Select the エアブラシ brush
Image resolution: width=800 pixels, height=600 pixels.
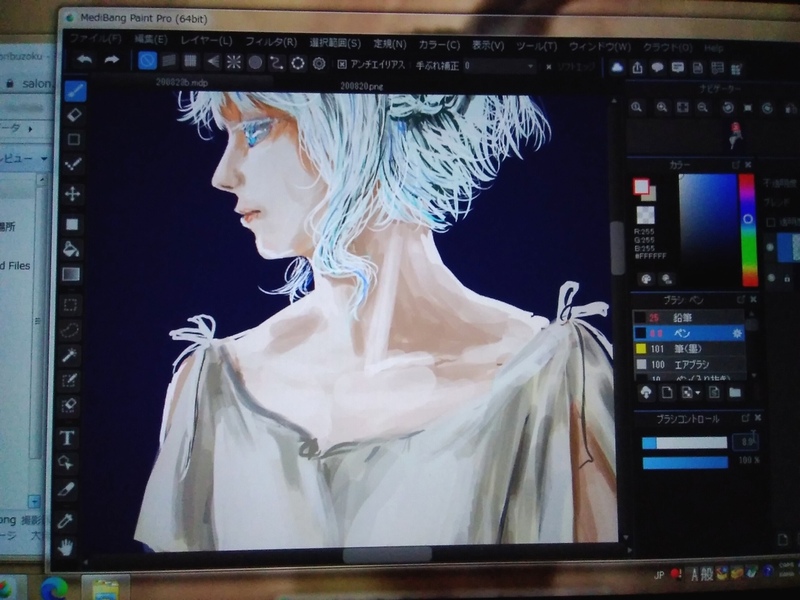(x=688, y=364)
